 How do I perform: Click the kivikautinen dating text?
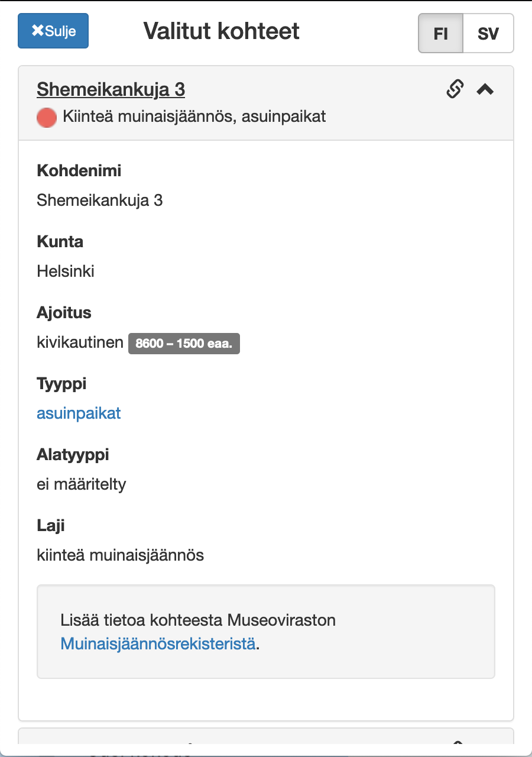[x=80, y=342]
